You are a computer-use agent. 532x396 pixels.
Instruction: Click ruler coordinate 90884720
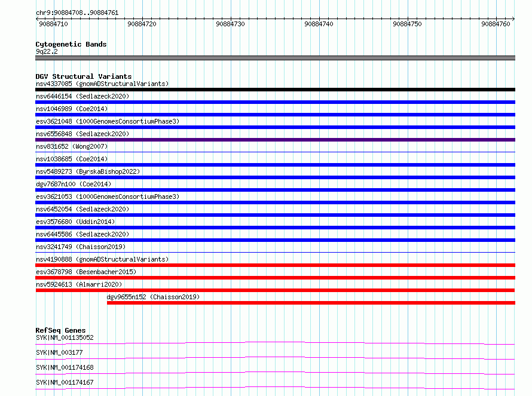click(142, 24)
